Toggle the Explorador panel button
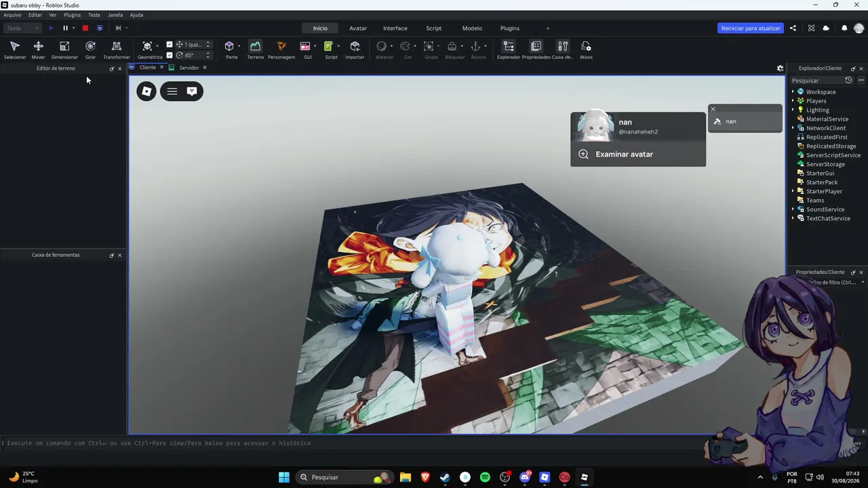868x488 pixels. click(x=509, y=49)
